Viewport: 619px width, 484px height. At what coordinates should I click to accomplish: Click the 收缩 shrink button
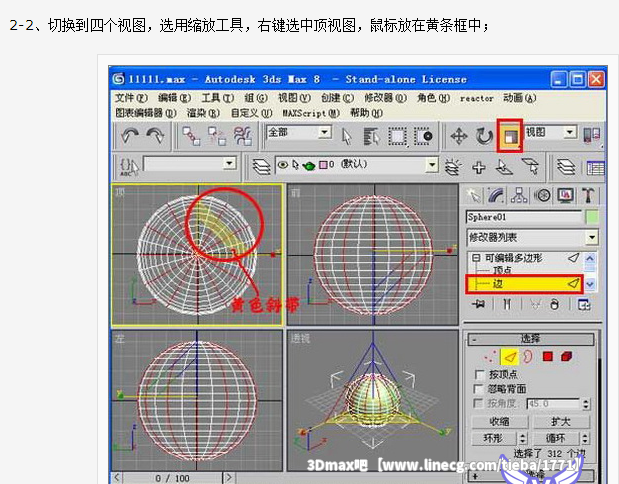coord(499,422)
